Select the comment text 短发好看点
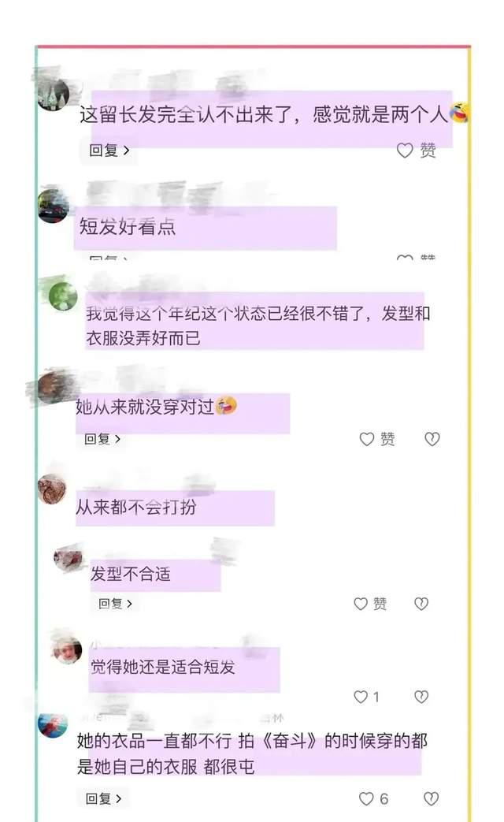This screenshot has height=822, width=504. [128, 227]
